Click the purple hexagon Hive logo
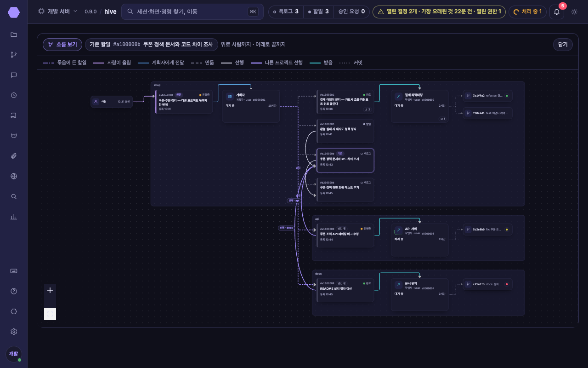This screenshot has height=368, width=588. [x=14, y=12]
